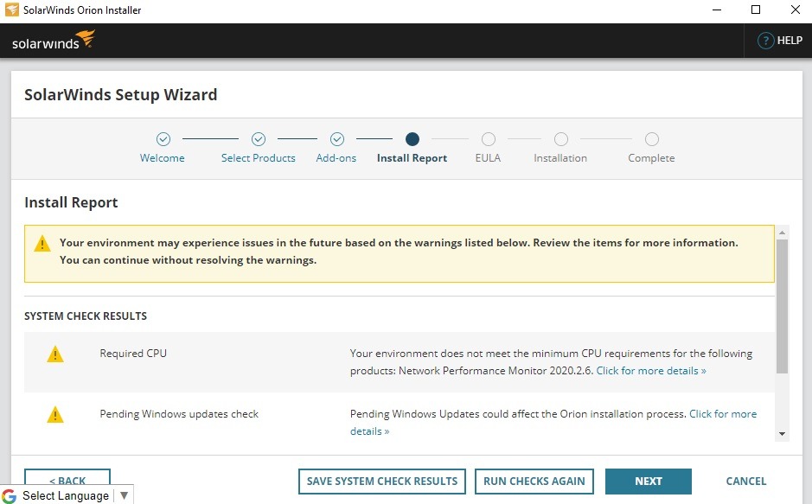Click the scroll up arrow in report

[x=782, y=232]
